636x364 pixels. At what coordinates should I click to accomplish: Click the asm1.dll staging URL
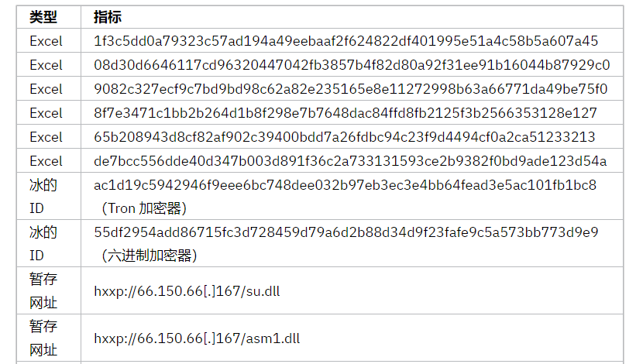point(197,338)
